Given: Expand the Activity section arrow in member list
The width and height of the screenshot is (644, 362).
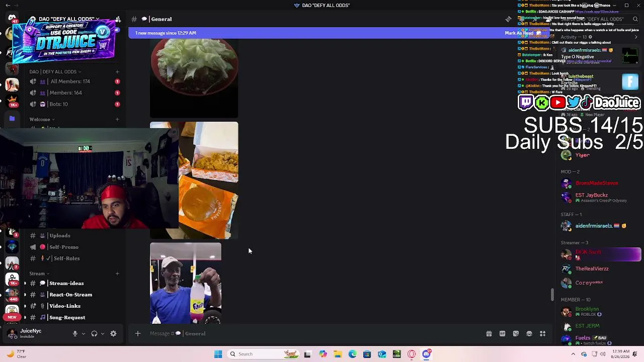Looking at the screenshot, I should click(x=635, y=37).
